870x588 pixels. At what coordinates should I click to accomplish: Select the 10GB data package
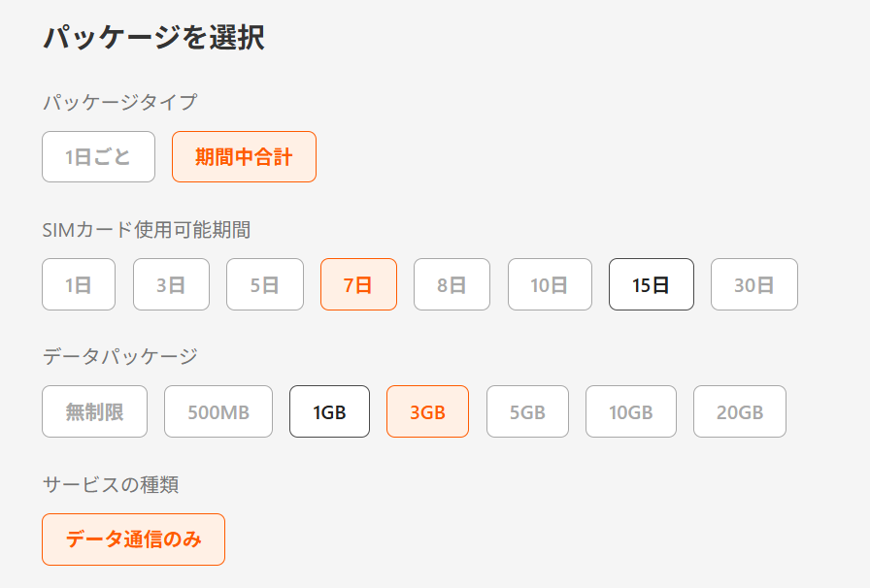point(630,411)
